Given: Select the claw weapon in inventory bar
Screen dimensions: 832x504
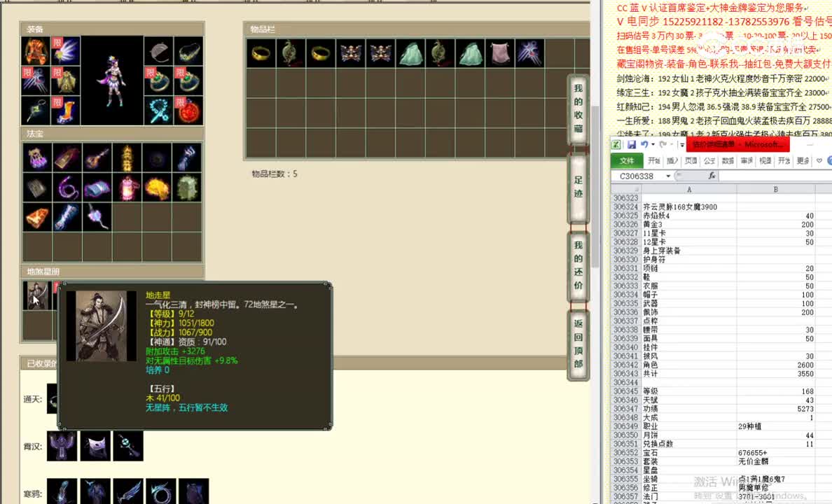Looking at the screenshot, I should [x=529, y=53].
